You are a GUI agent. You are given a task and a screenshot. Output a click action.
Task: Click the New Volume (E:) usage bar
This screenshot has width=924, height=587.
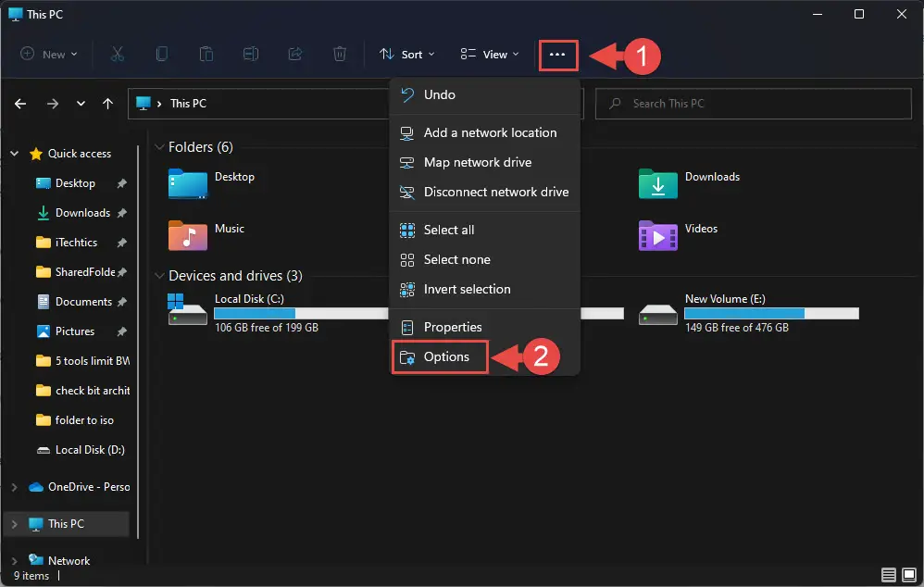pos(771,314)
